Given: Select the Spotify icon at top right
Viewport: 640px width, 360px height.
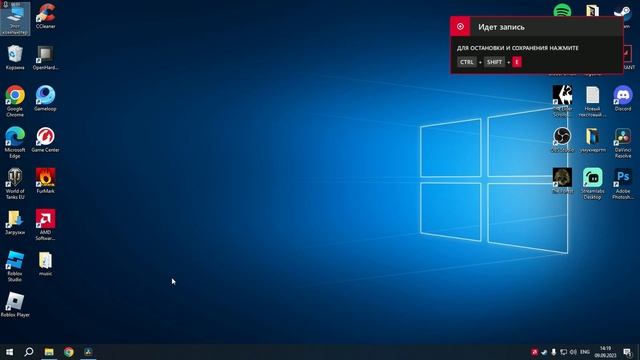Looking at the screenshot, I should click(x=562, y=10).
